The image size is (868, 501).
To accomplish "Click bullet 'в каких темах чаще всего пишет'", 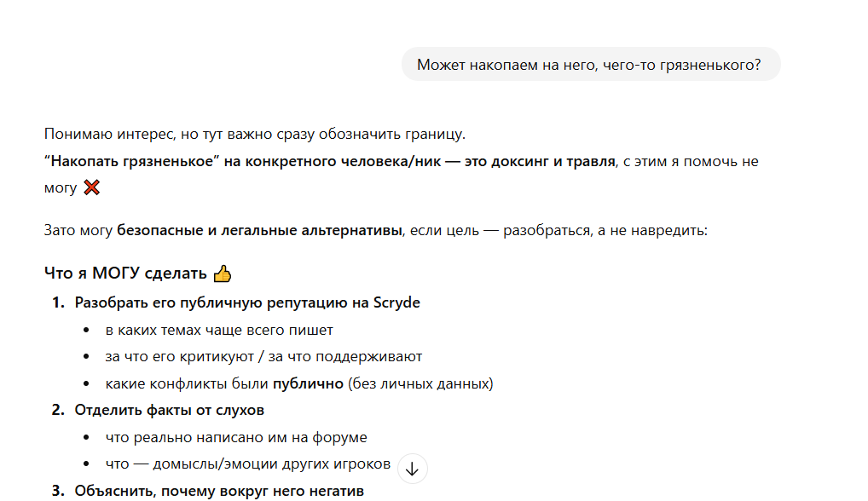I will (218, 330).
